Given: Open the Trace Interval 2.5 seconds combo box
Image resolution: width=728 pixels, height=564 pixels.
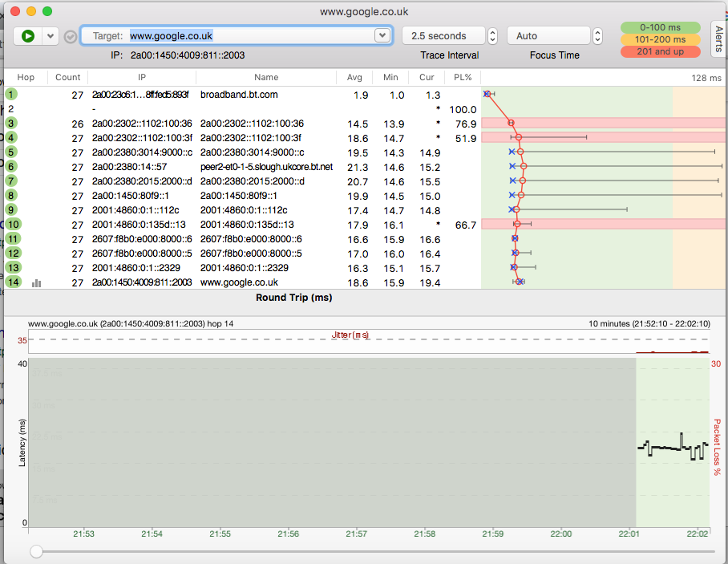Looking at the screenshot, I should (x=443, y=36).
